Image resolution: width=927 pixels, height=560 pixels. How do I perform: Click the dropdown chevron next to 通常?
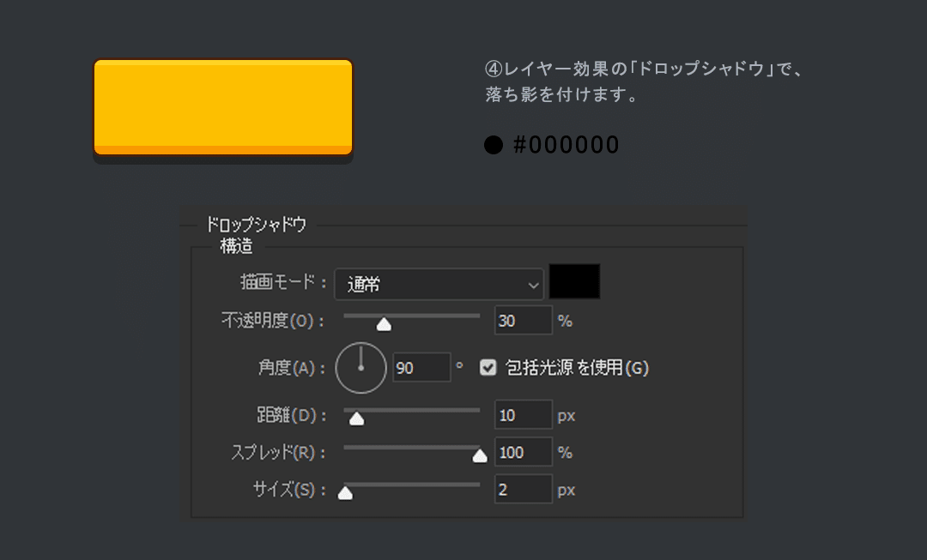[532, 283]
